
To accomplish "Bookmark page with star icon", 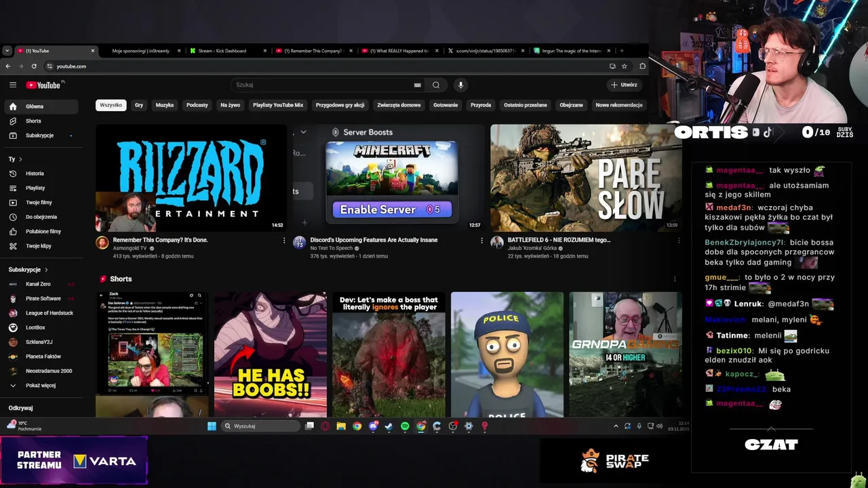I will point(624,66).
